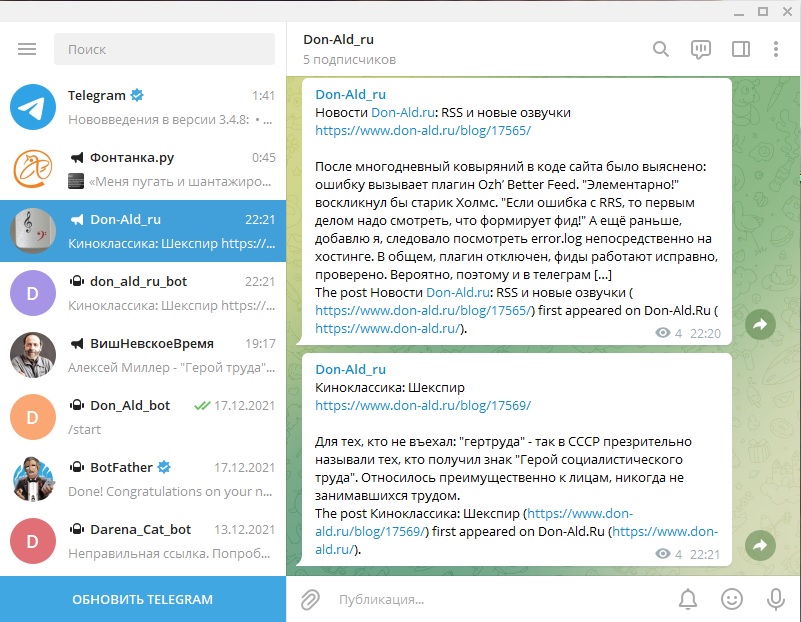Viewport: 801px width, 622px height.
Task: Open channel discussion comments icon
Action: coord(700,50)
